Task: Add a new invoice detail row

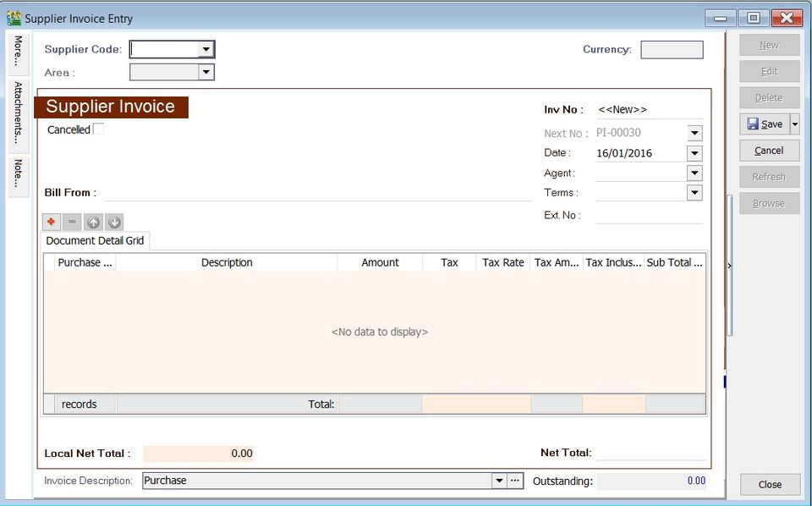Action: [x=52, y=222]
